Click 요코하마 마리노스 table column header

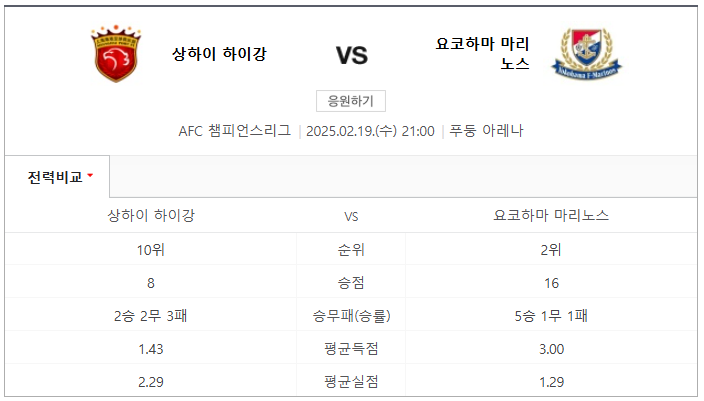tap(551, 216)
